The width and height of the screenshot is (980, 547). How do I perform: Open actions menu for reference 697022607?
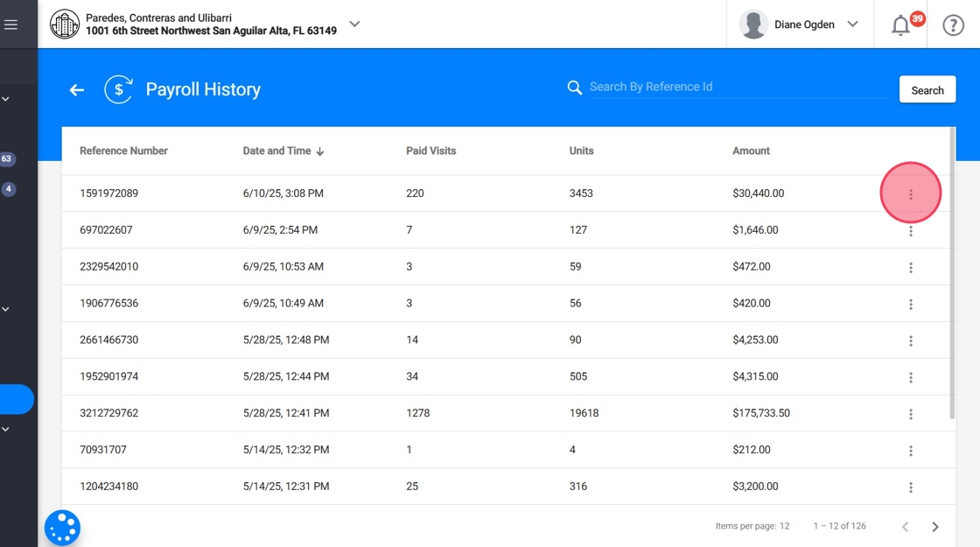910,231
